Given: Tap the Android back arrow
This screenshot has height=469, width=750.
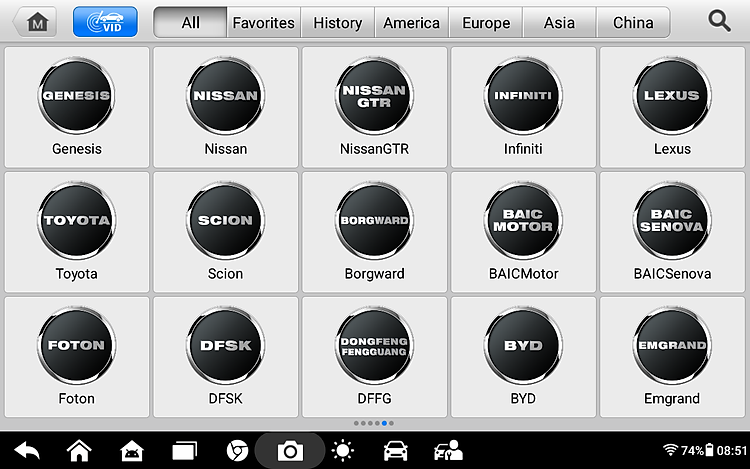Looking at the screenshot, I should click(x=27, y=451).
